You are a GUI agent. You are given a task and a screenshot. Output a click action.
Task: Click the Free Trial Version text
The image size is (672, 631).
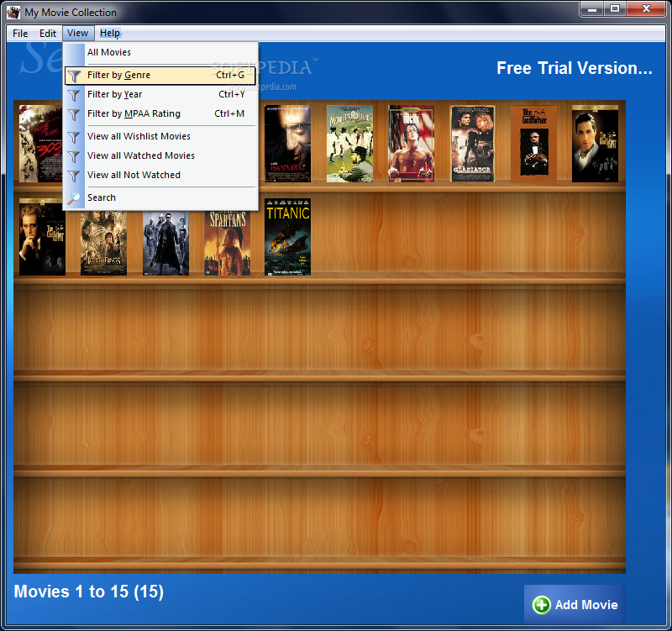[x=575, y=68]
